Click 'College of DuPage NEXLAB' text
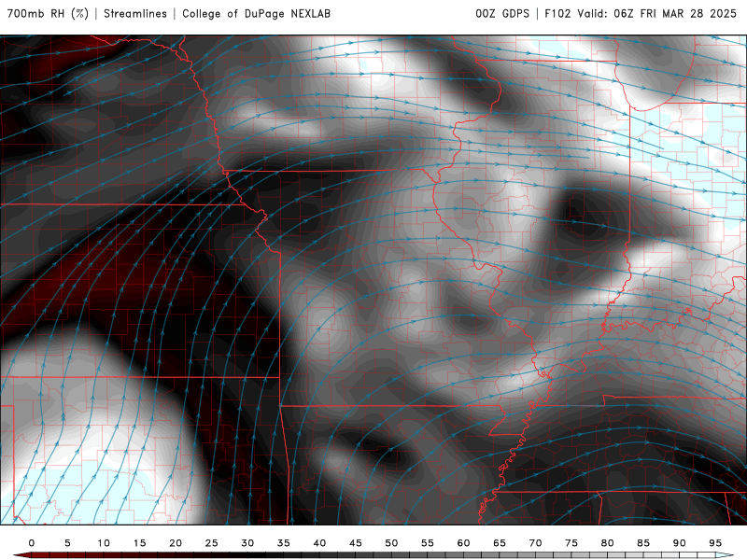The image size is (747, 560). 256,14
